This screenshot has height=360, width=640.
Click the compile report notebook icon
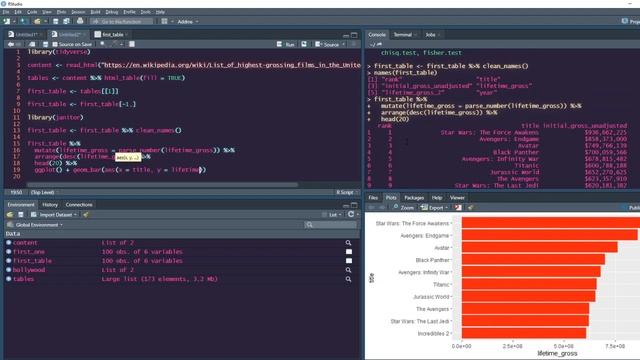pyautogui.click(x=132, y=44)
